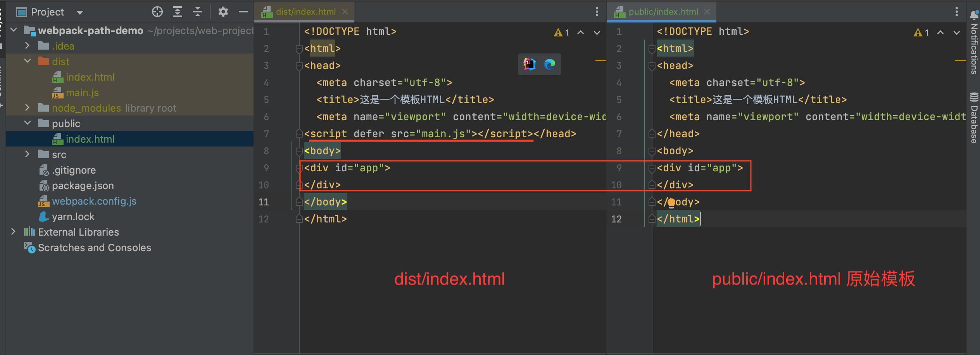Fold the html tag in left editor

pos(299,49)
